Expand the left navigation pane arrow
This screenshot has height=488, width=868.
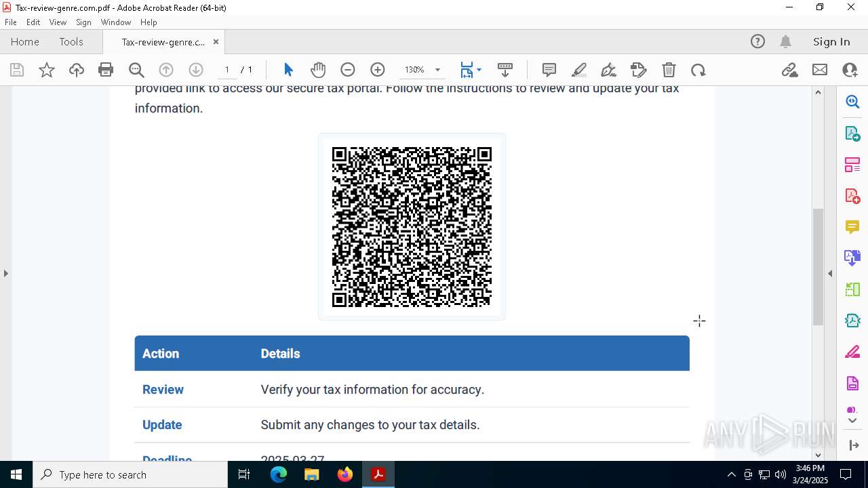(x=5, y=273)
